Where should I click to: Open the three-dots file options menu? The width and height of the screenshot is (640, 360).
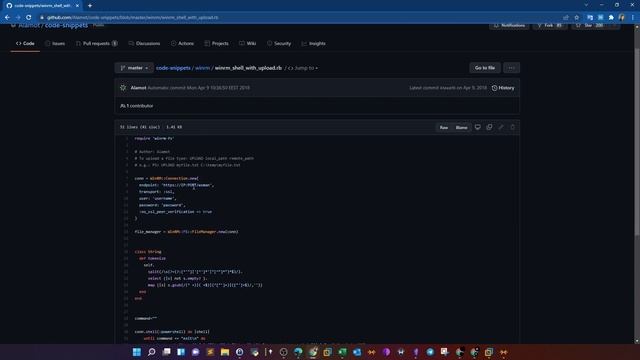tap(511, 68)
